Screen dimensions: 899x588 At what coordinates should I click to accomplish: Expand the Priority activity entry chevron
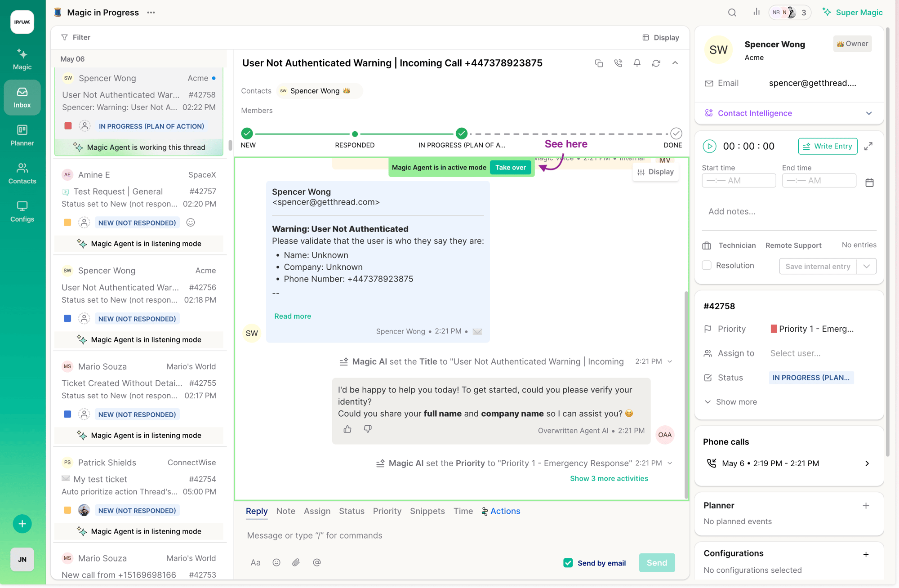(670, 463)
